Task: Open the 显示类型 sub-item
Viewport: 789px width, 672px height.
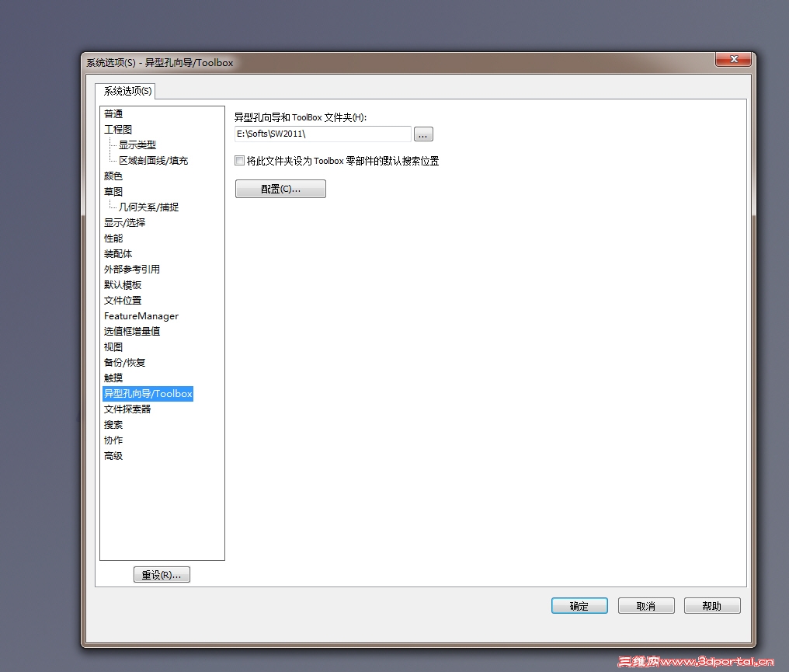Action: 137,145
